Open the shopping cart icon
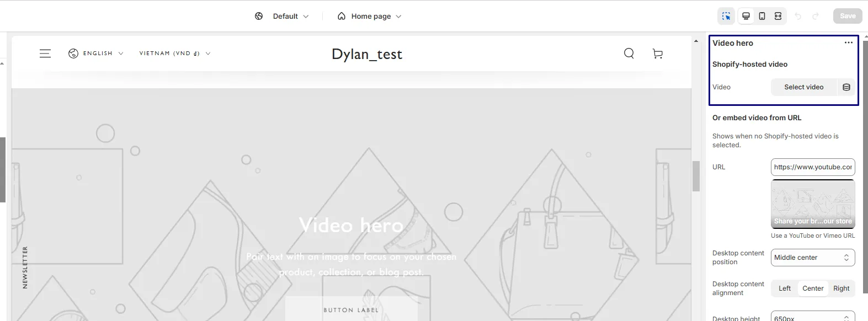The height and width of the screenshot is (321, 868). [657, 54]
